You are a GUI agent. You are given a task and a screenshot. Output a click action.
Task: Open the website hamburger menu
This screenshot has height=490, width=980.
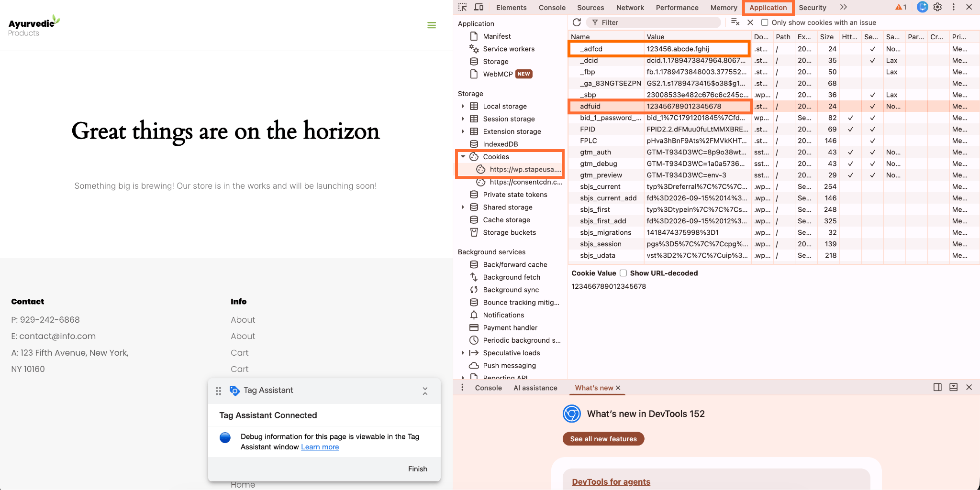click(432, 25)
